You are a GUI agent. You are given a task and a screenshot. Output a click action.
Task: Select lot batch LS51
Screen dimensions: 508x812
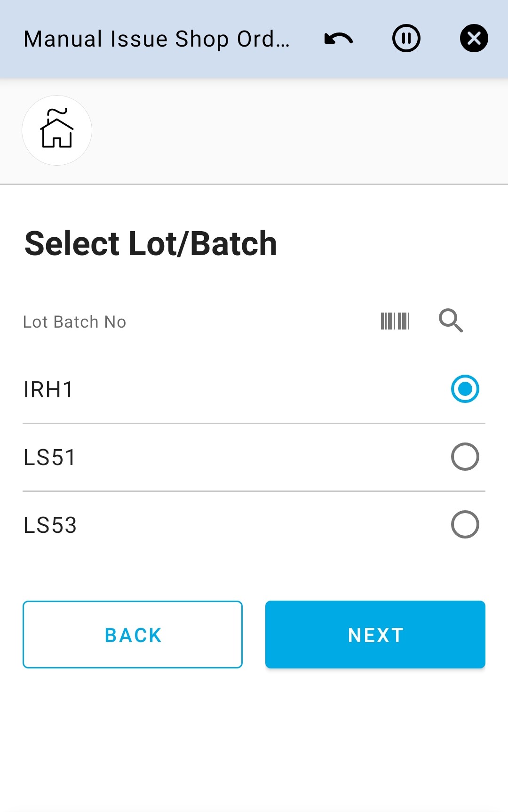pyautogui.click(x=465, y=456)
